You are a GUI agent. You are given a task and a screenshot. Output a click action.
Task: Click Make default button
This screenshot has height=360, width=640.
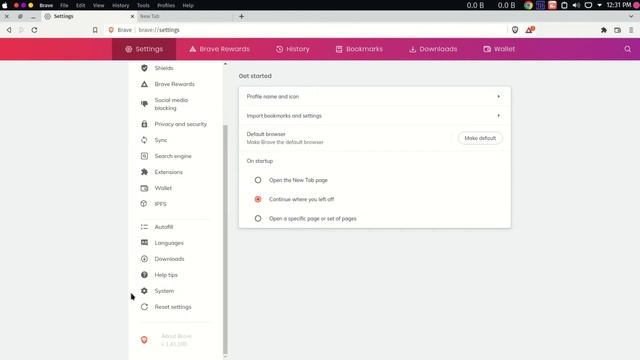(x=480, y=138)
